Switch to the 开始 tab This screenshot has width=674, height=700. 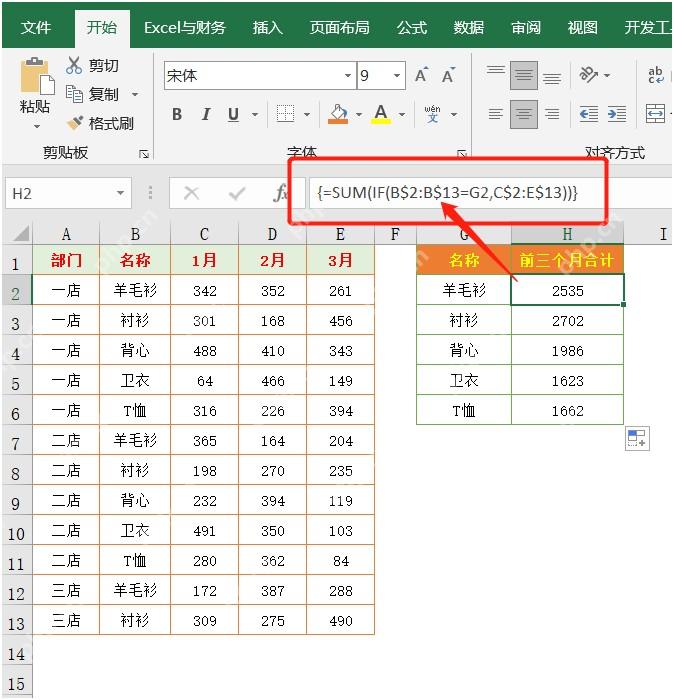(102, 28)
